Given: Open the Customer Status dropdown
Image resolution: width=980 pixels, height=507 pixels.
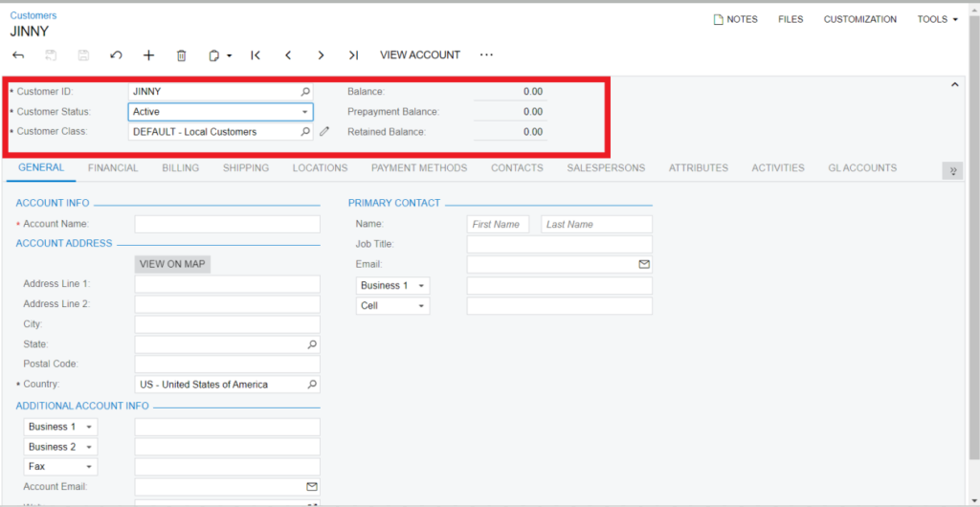Looking at the screenshot, I should (x=305, y=112).
